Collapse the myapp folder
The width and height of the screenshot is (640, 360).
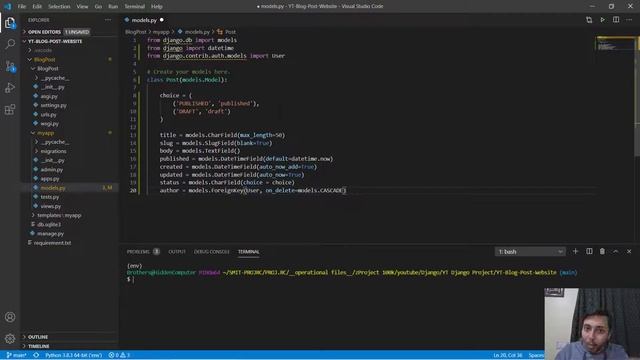click(45, 133)
